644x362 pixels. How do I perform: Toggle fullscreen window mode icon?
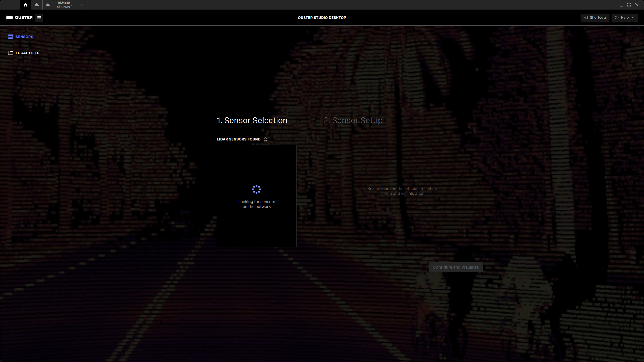click(x=629, y=5)
